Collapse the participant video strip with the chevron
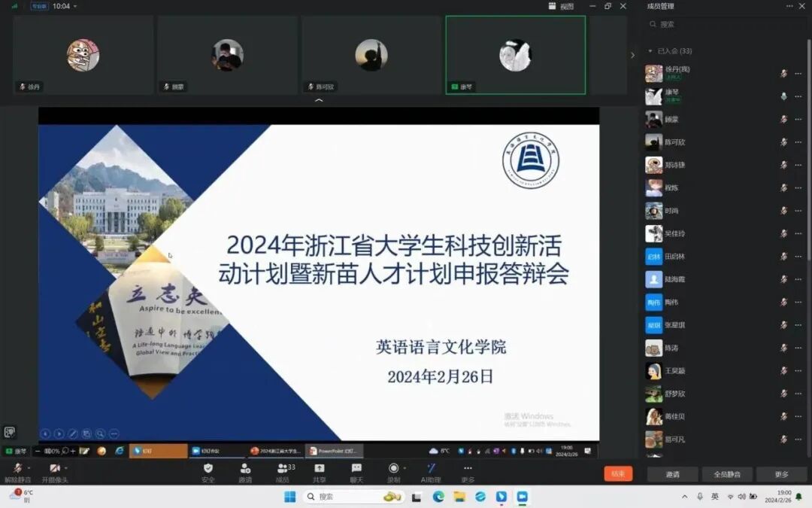812x508 pixels. [319, 101]
